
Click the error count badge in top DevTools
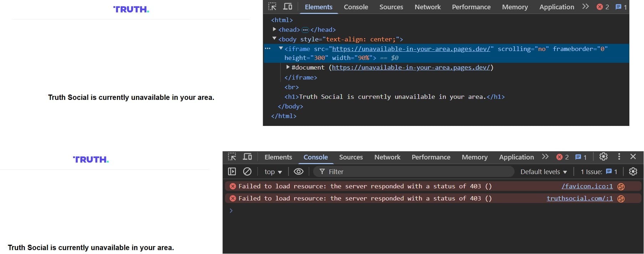tap(603, 7)
